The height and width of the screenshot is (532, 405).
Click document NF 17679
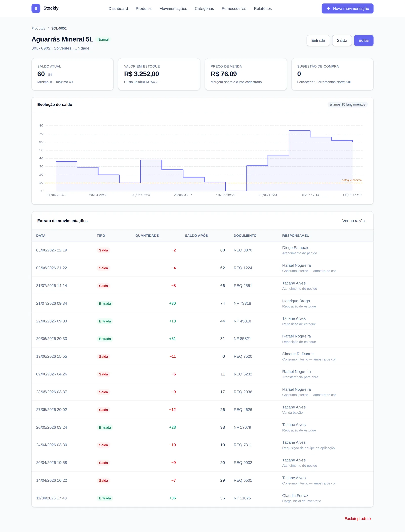pos(242,428)
